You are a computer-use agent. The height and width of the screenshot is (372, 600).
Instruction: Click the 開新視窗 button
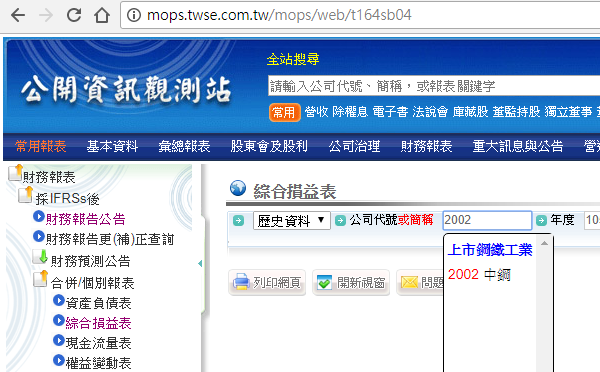(351, 283)
